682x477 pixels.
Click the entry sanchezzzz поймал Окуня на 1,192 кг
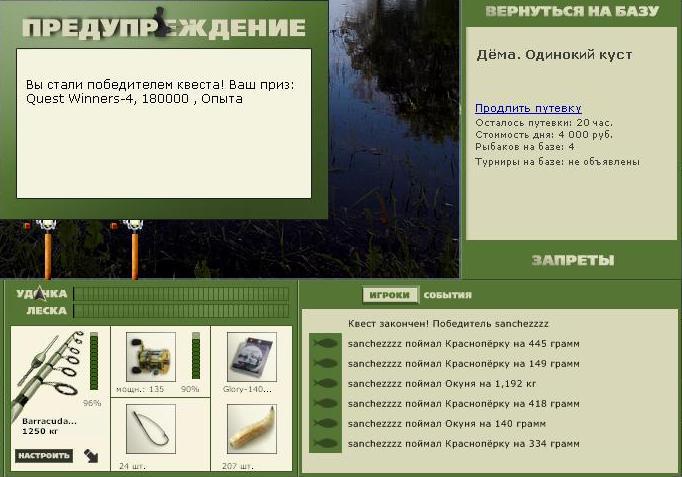click(441, 384)
